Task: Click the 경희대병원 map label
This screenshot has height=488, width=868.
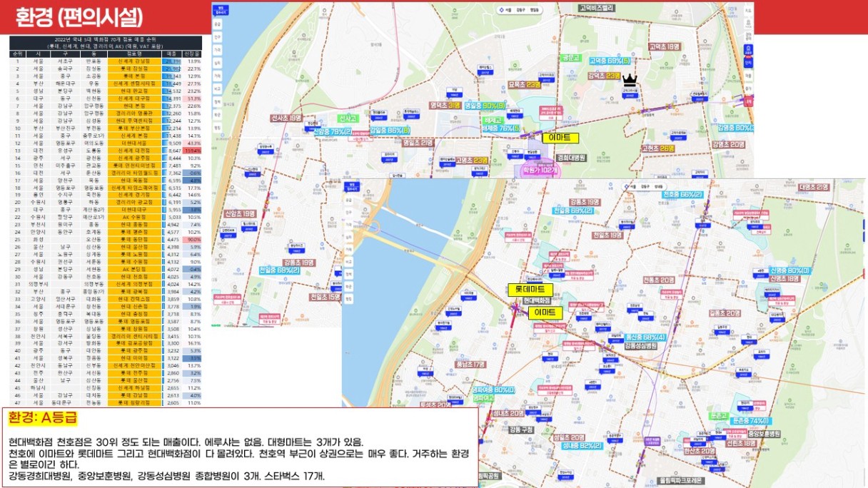Action: (570, 157)
